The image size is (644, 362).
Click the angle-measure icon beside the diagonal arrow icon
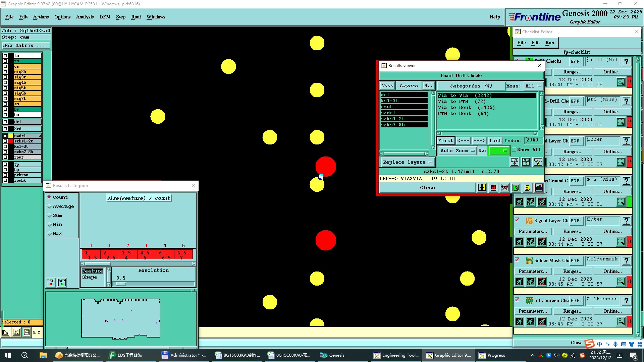click(16, 332)
